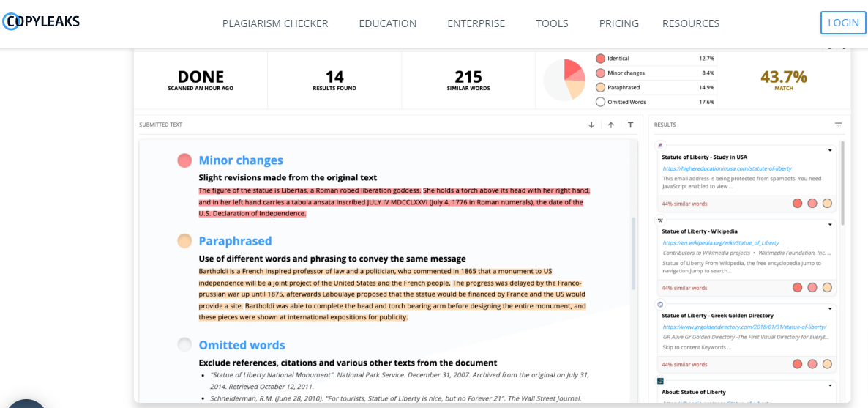Expand the Wikipedia result dropdown arrow
The height and width of the screenshot is (408, 868).
click(x=830, y=225)
